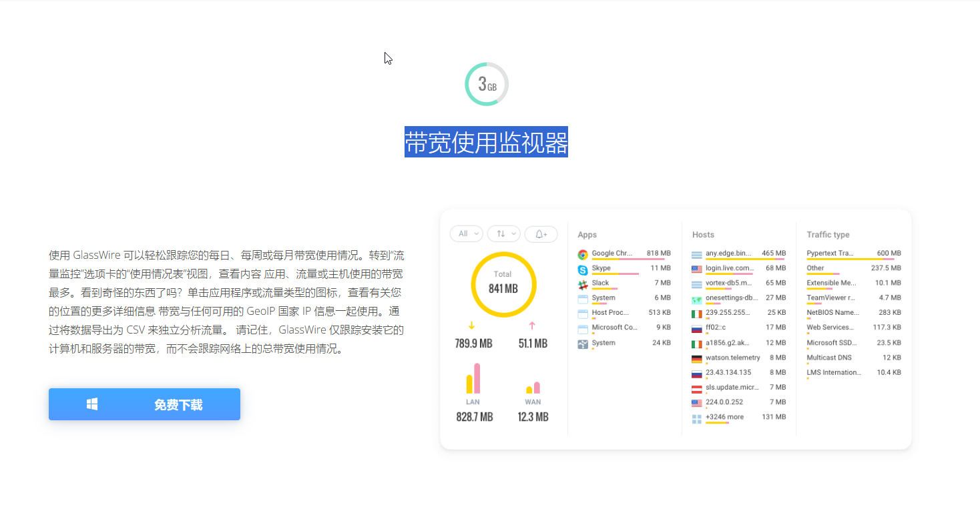Click the Windows logo on download button
980x507 pixels.
pos(92,404)
